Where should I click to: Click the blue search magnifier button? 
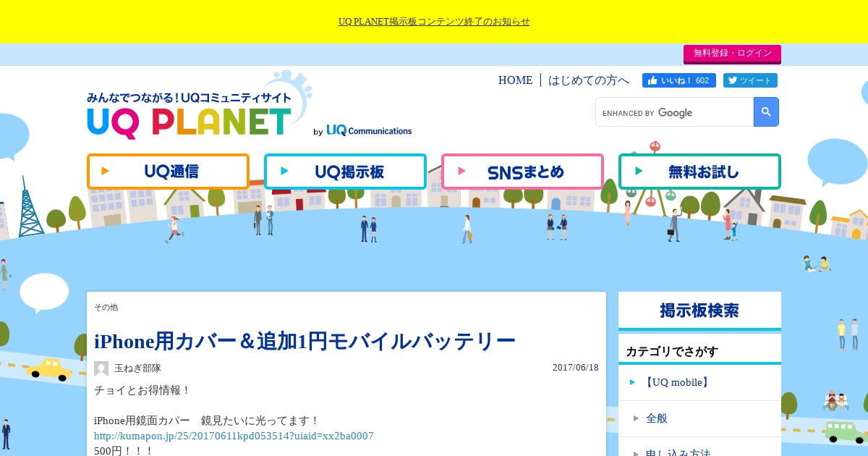[766, 112]
